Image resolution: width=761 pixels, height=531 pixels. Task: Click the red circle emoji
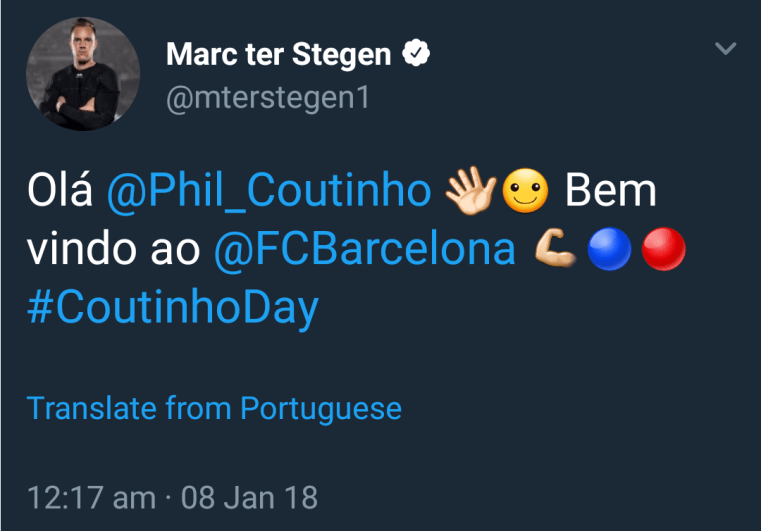point(664,250)
